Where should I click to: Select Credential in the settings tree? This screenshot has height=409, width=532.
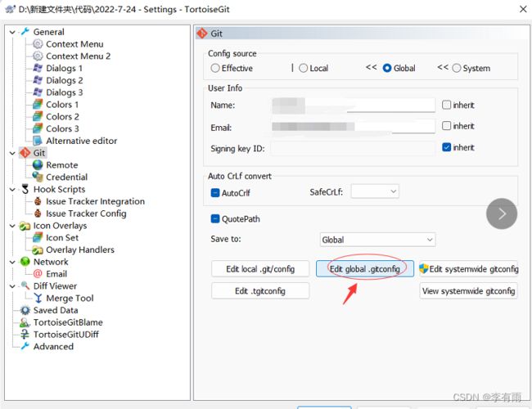pyautogui.click(x=67, y=177)
